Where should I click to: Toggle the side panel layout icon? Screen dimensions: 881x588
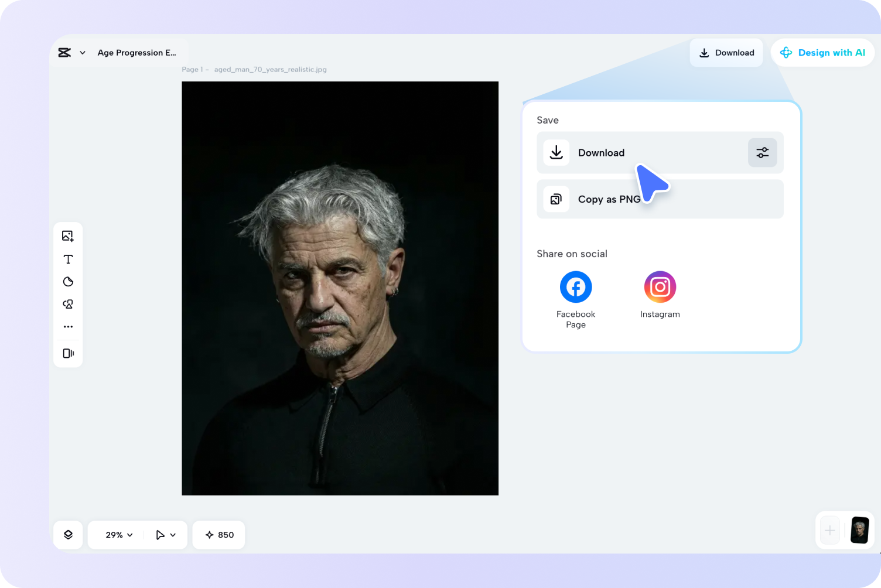click(68, 353)
